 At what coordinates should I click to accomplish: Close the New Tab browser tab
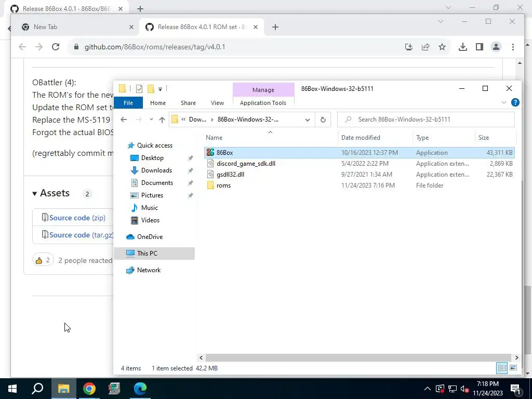(131, 27)
